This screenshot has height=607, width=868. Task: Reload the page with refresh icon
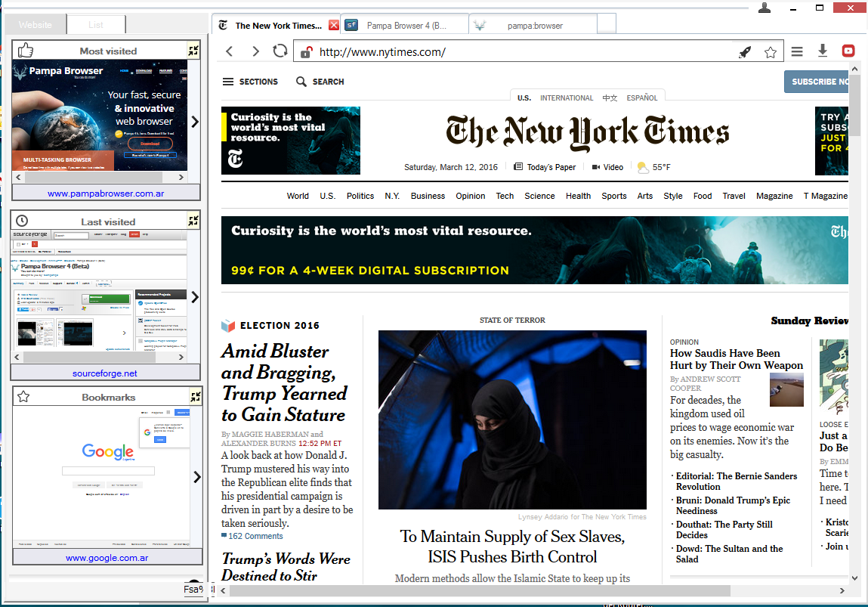pos(280,51)
